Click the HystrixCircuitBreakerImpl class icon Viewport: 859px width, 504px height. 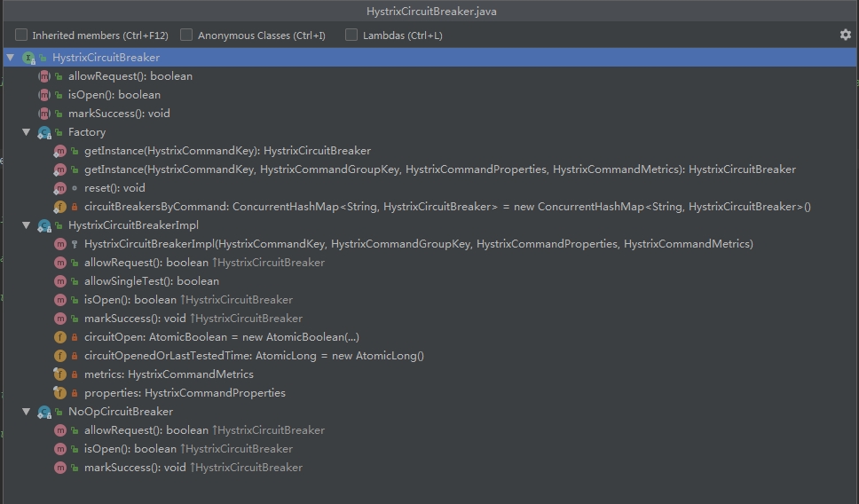44,225
